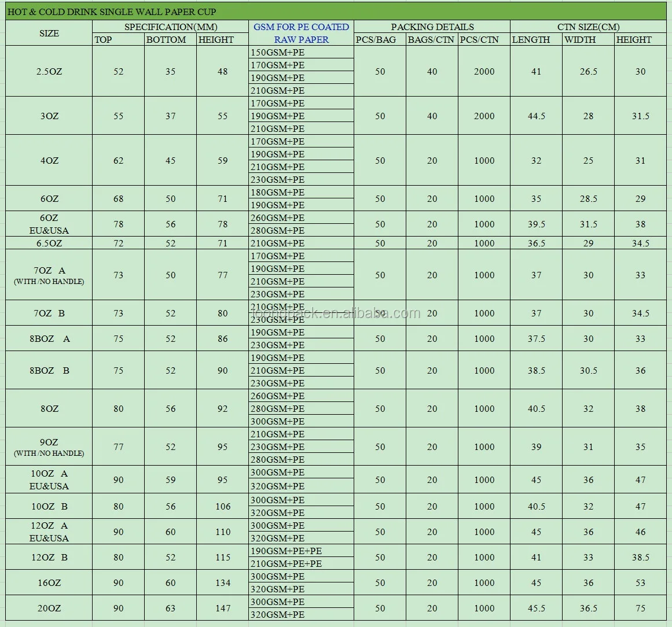Click the '210GSM+PE+PE' cell

coord(302,563)
